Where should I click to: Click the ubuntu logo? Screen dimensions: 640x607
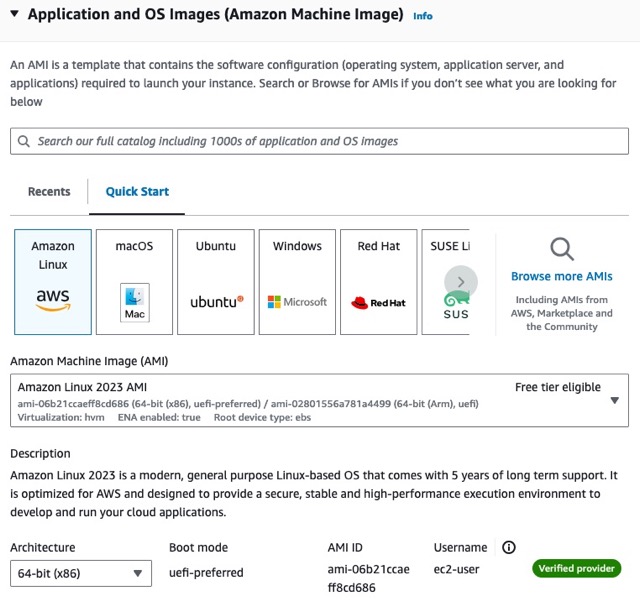217,302
